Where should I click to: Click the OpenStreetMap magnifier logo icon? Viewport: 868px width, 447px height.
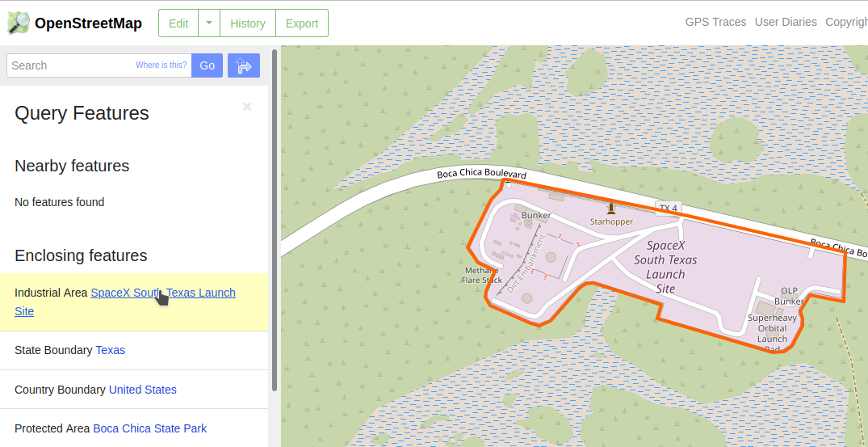click(x=19, y=23)
